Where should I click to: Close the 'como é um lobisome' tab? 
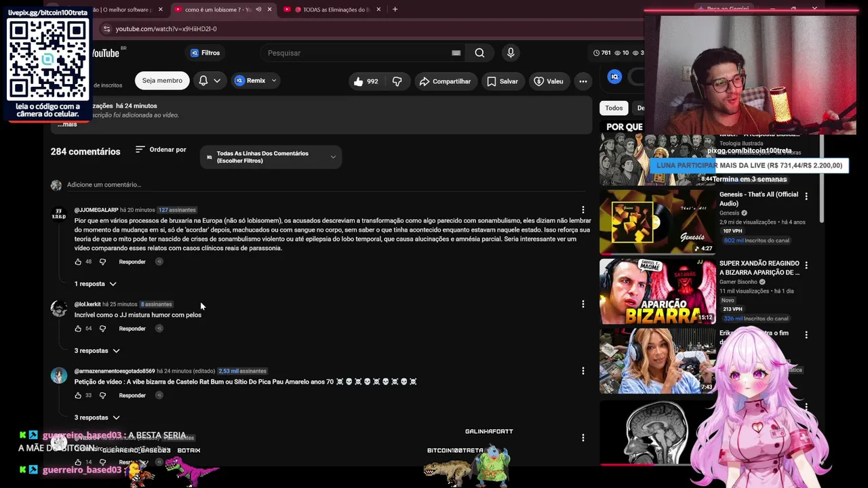click(270, 9)
